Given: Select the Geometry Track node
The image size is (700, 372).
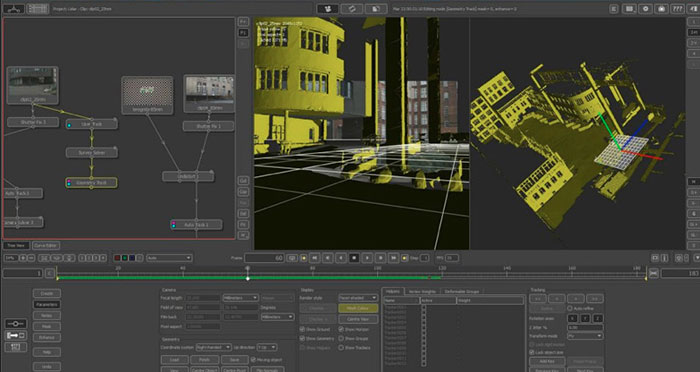Looking at the screenshot, I should [x=92, y=183].
